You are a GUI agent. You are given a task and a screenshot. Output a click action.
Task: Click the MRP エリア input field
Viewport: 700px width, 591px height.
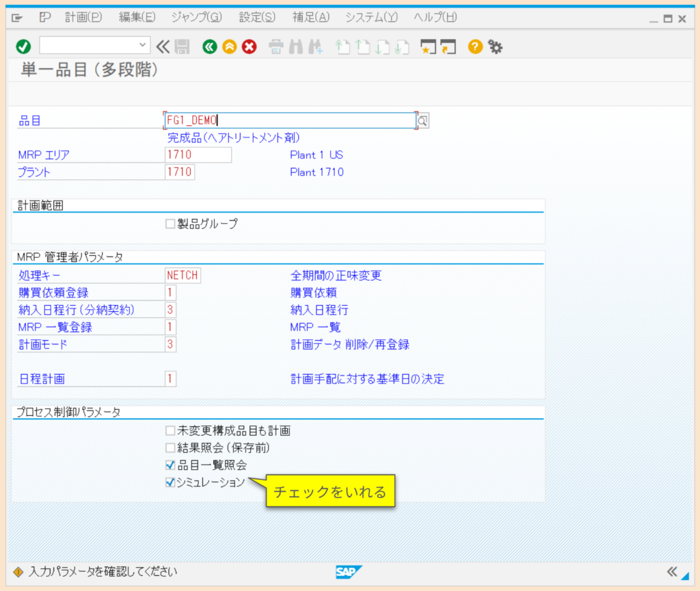198,155
